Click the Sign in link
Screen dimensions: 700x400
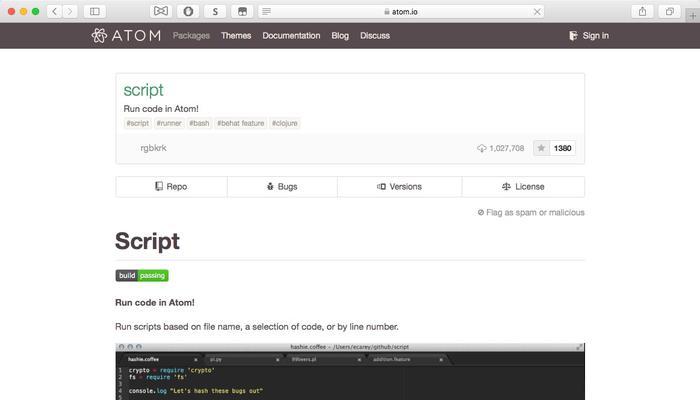tap(589, 36)
